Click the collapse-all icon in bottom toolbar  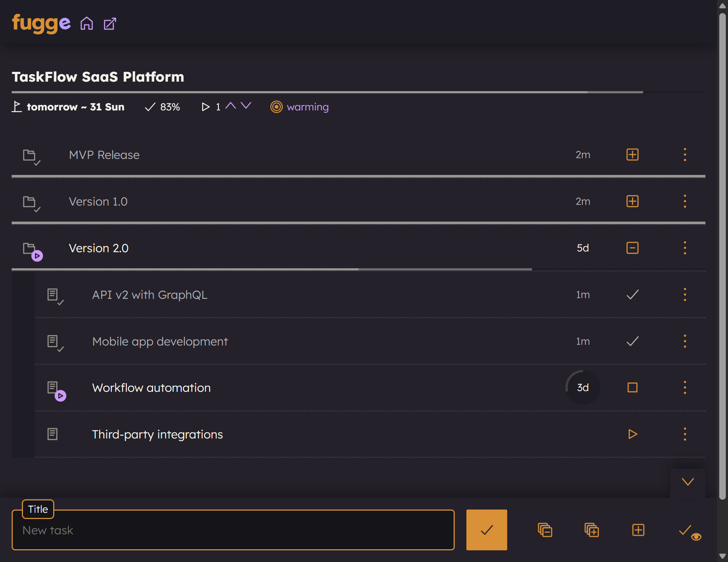545,530
